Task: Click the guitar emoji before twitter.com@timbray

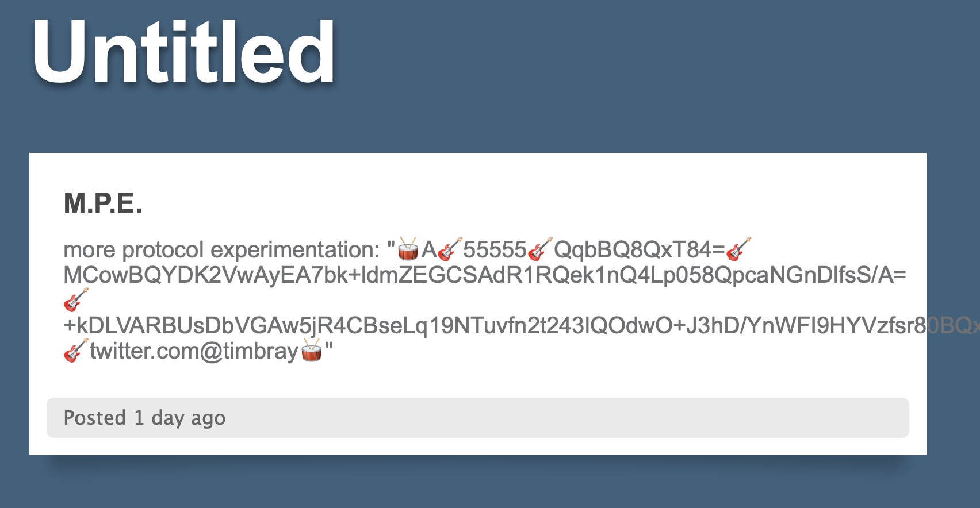Action: [x=76, y=351]
